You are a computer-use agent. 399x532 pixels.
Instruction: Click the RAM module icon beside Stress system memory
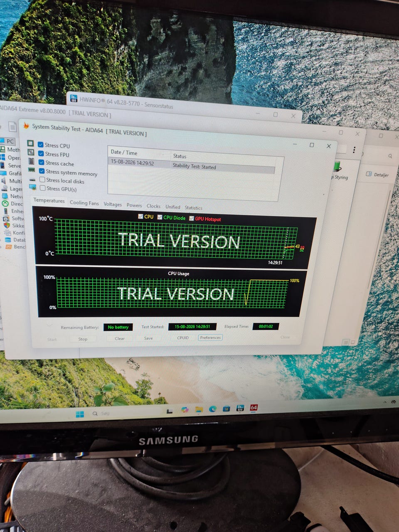[32, 170]
